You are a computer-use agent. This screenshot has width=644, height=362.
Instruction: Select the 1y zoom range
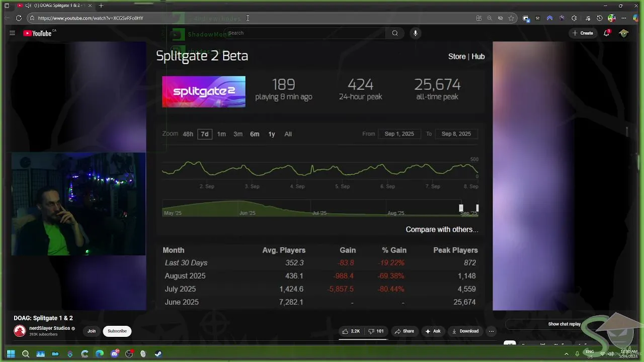pos(272,134)
